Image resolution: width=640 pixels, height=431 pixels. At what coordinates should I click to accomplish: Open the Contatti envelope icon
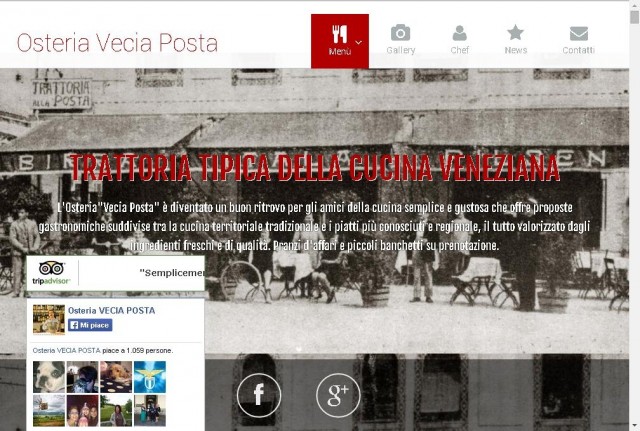(x=578, y=33)
